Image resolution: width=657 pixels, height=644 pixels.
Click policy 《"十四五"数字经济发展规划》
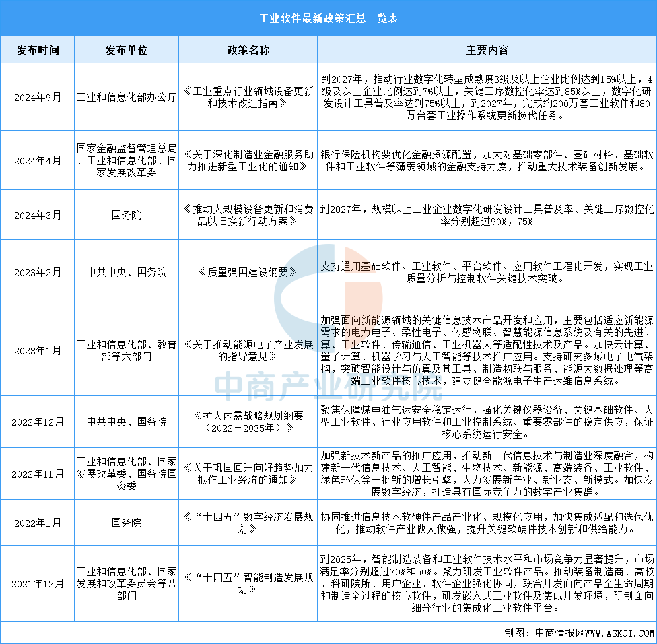click(x=248, y=523)
